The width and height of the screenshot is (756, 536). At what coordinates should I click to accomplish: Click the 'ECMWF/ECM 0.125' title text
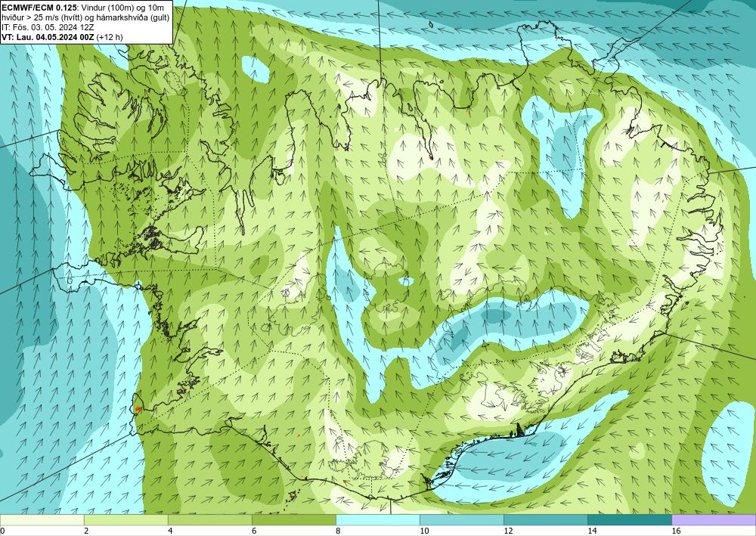click(38, 7)
